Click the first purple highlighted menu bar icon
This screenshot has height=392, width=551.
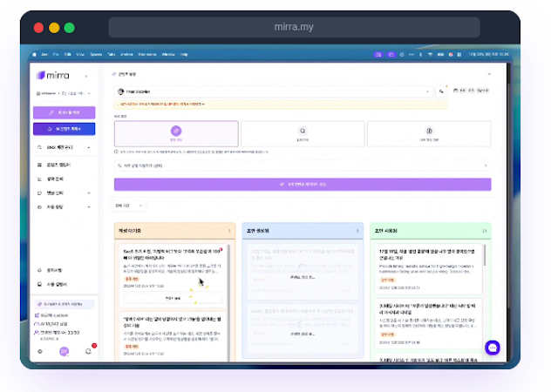[378, 54]
